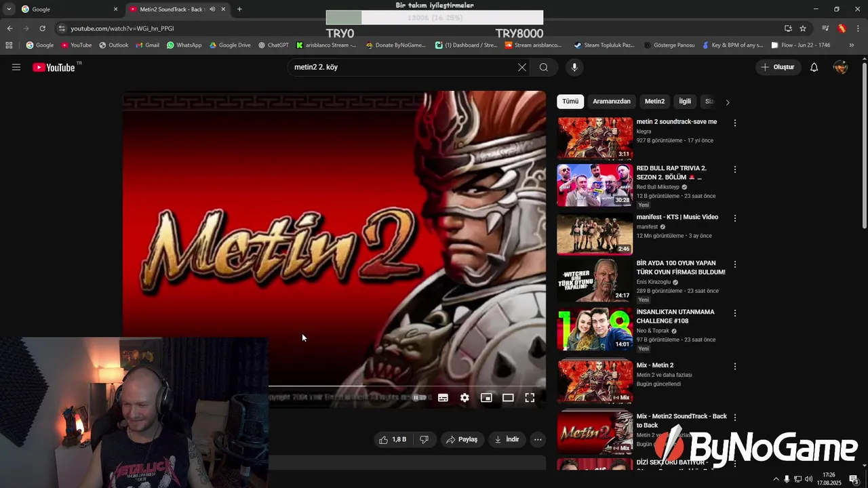This screenshot has width=868, height=488.
Task: Open Red Bull Miksteyp channel name
Action: pyautogui.click(x=657, y=187)
